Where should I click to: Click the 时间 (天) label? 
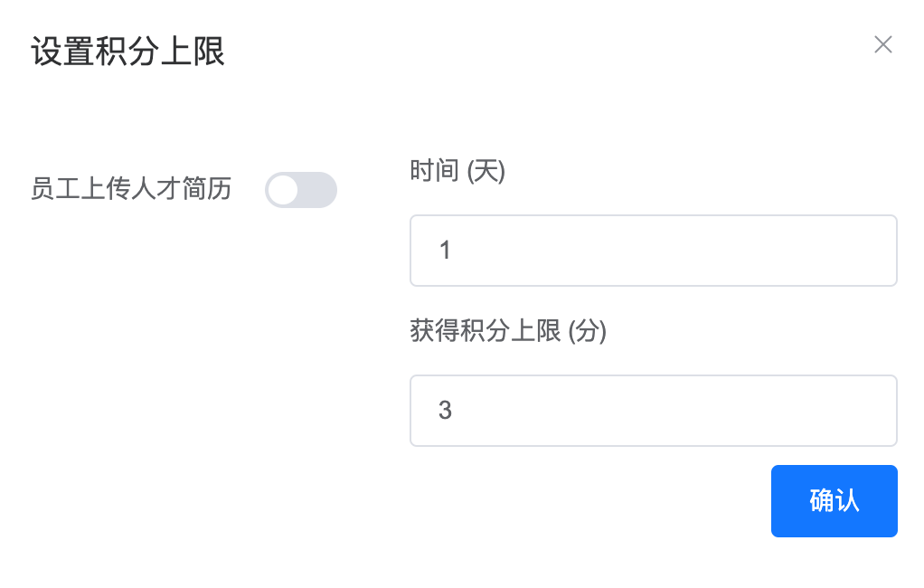tap(457, 171)
